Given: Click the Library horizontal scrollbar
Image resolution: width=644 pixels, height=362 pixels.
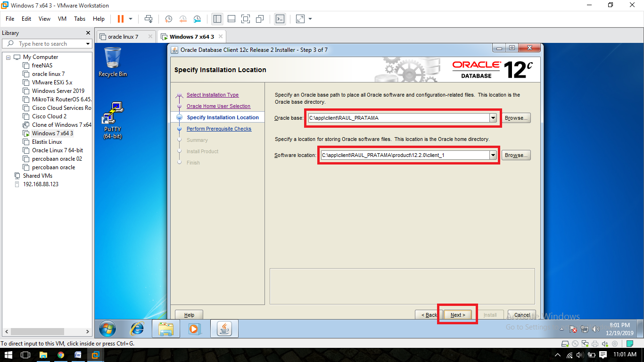Looking at the screenshot, I should [38, 331].
